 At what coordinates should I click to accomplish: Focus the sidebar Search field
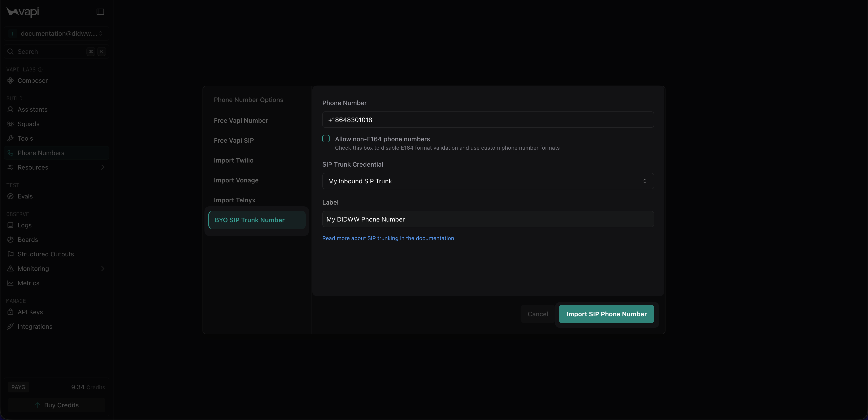(x=56, y=52)
